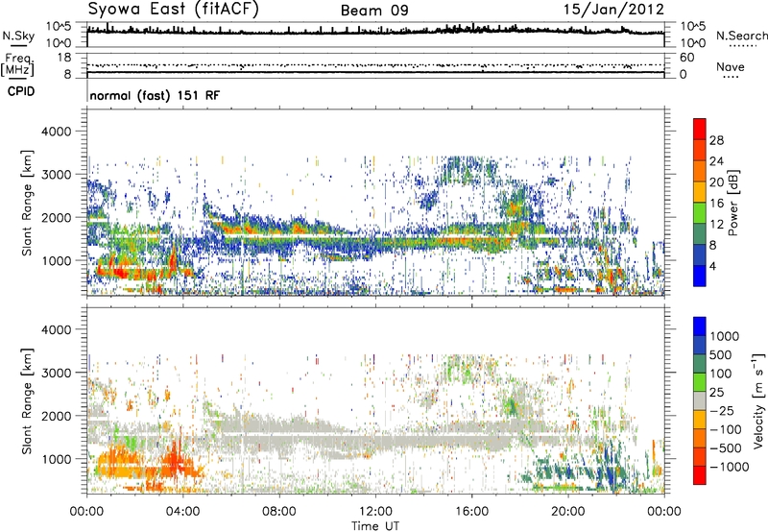
Task: Click the 18 tick on the frequency axis
Action: pos(64,58)
